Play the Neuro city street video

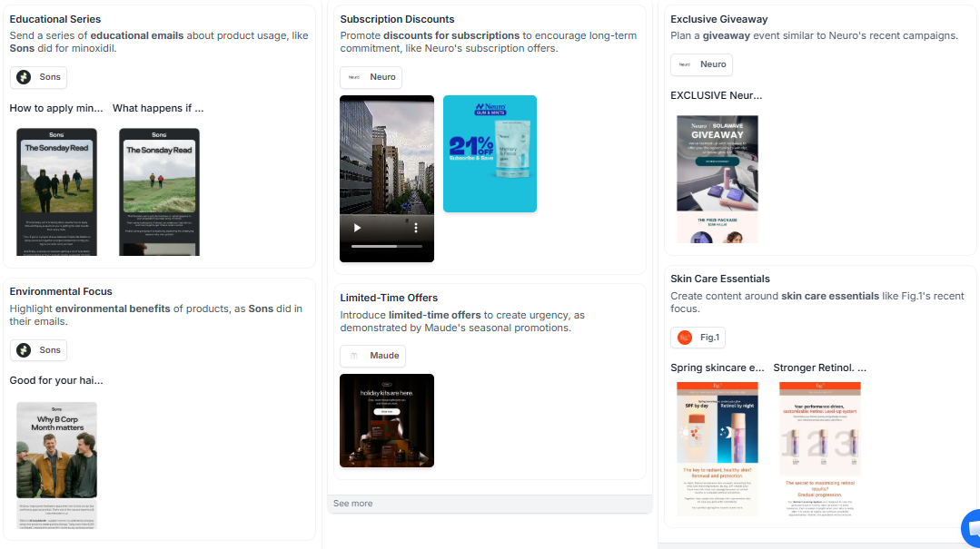click(x=357, y=228)
